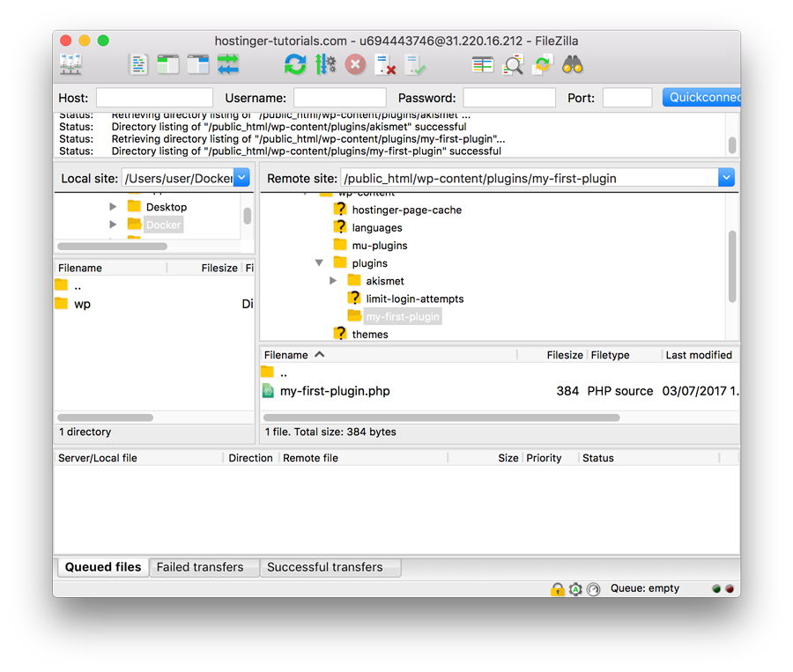The image size is (793, 672).
Task: Open the Site Manager from the toolbar
Action: pyautogui.click(x=70, y=64)
